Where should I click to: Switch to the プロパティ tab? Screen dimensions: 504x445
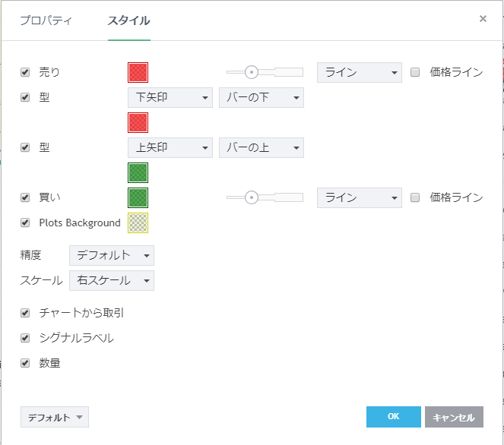46,21
